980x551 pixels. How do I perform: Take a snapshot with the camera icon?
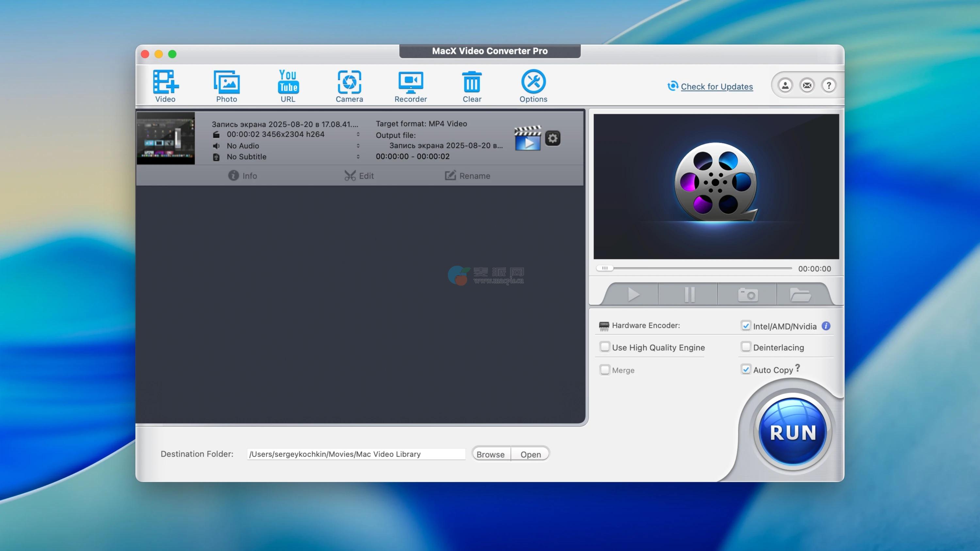tap(747, 294)
